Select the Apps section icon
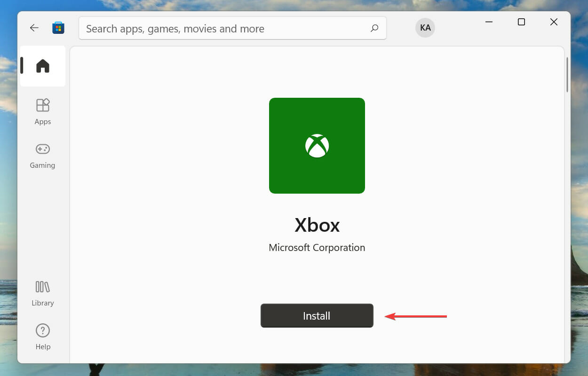The image size is (588, 376). (42, 104)
